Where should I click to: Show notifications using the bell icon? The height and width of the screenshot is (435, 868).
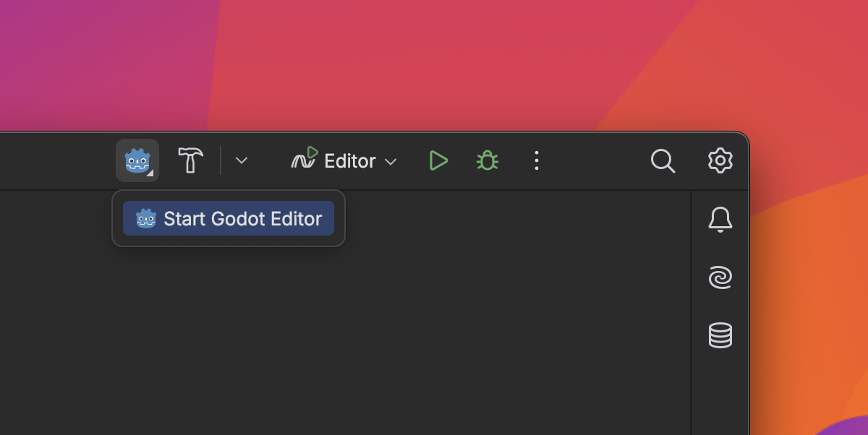click(720, 219)
